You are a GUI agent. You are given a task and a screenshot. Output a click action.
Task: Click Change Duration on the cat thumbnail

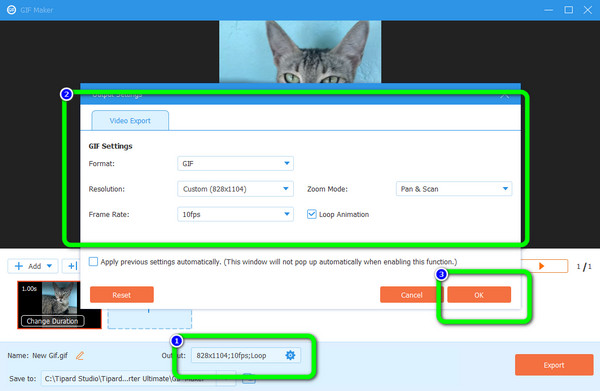[x=52, y=321]
